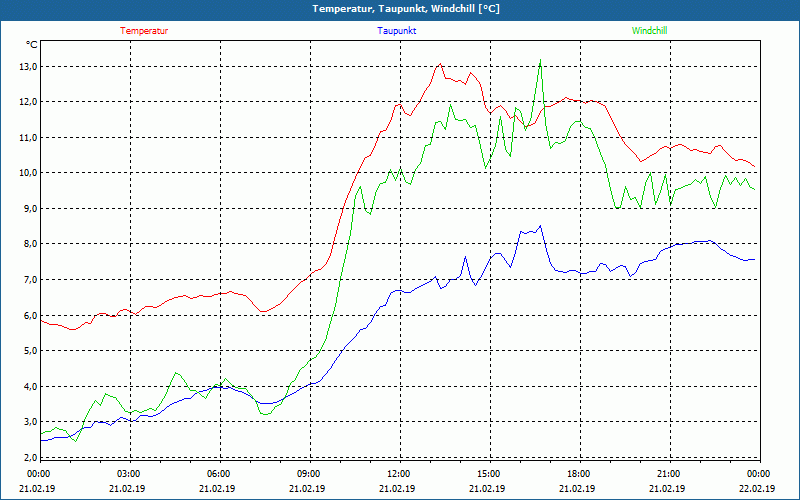Click the 18:00 time label

579,474
